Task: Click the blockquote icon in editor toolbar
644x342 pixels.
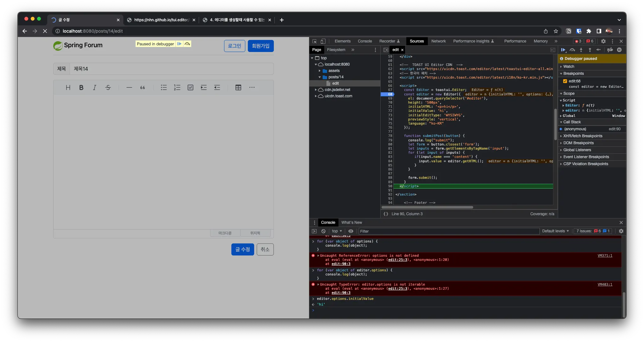Action: point(143,87)
